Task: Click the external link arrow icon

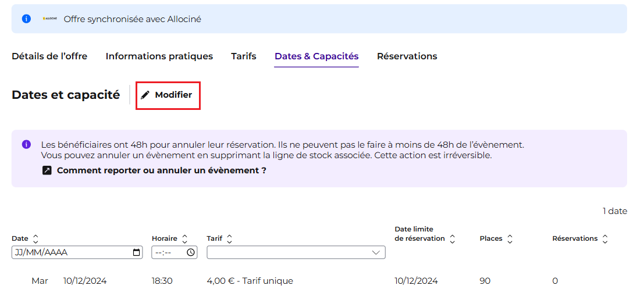Action: pos(47,170)
